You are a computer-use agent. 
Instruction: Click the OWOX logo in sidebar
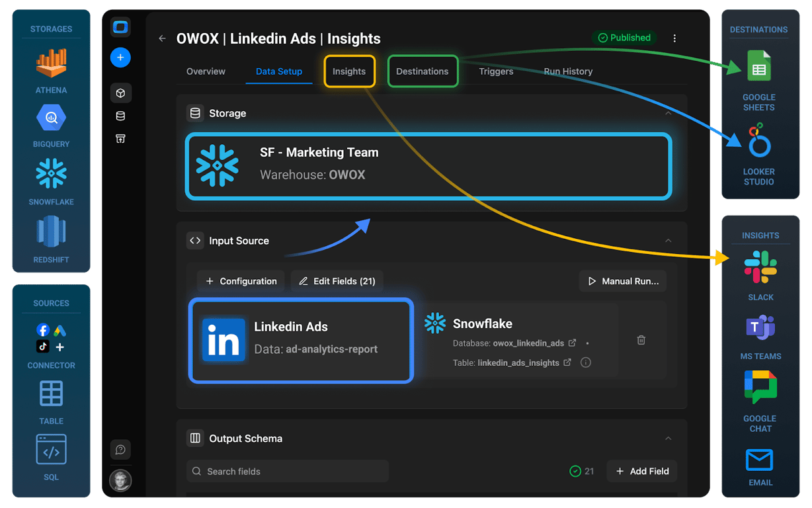pos(120,27)
